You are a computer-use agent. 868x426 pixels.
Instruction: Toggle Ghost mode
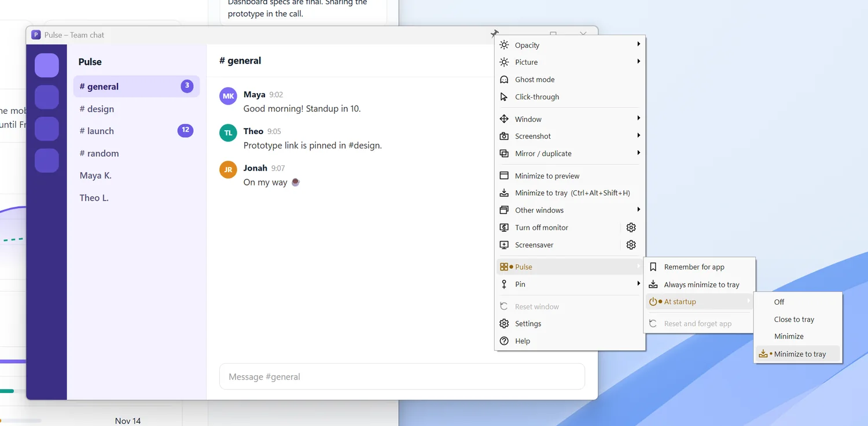[570, 80]
